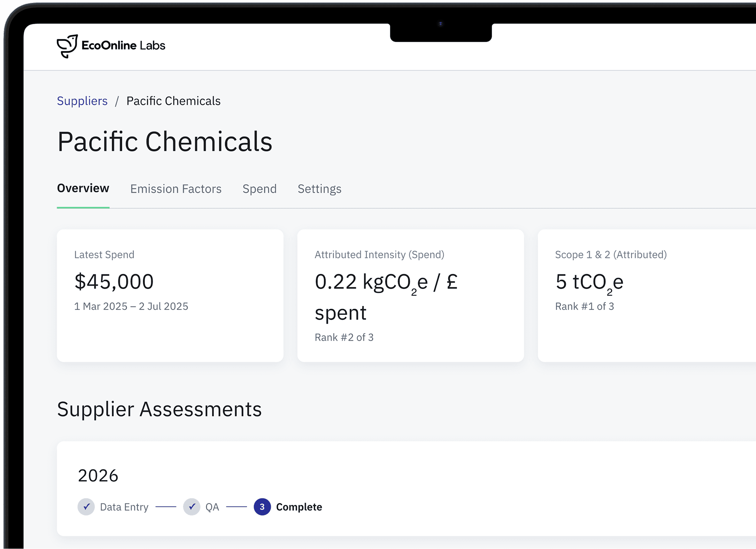Click the Attributed Intensity (Spend) card

pyautogui.click(x=410, y=295)
